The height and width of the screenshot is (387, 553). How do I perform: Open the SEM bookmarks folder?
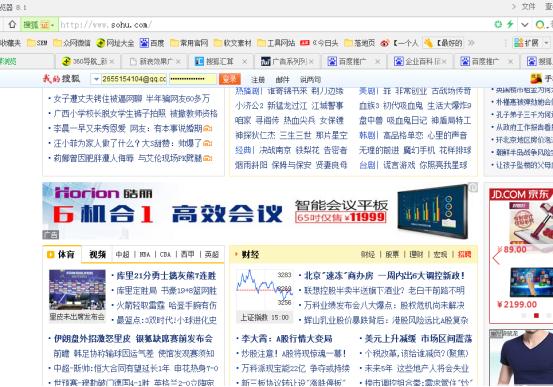coord(37,43)
